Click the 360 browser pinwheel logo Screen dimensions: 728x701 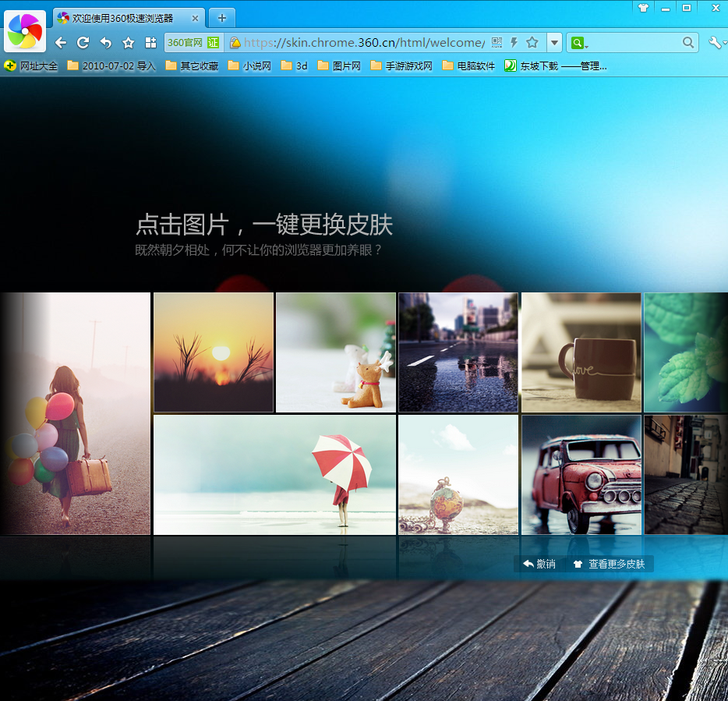pos(25,31)
